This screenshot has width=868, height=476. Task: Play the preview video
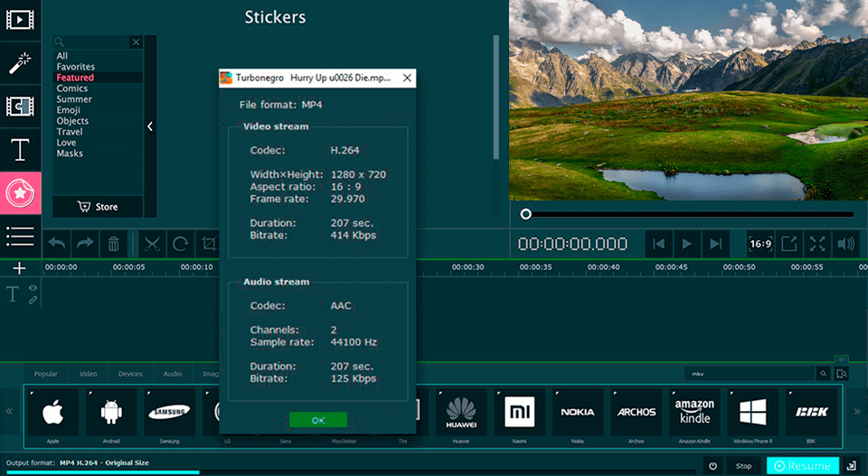point(687,244)
